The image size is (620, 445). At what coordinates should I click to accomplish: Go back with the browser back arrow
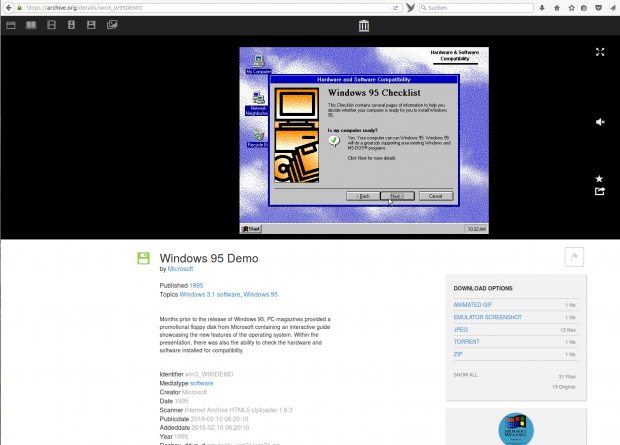[8, 8]
